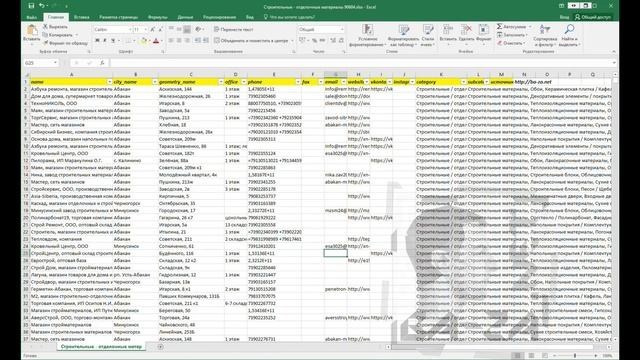Click the Undo arrow in quick access toolbar
This screenshot has height=360, width=640.
pyautogui.click(x=41, y=6)
